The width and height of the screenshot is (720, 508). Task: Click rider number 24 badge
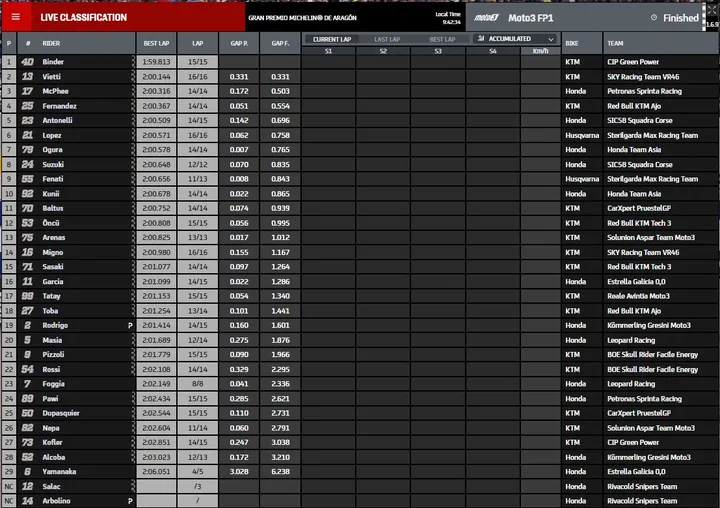(x=27, y=164)
